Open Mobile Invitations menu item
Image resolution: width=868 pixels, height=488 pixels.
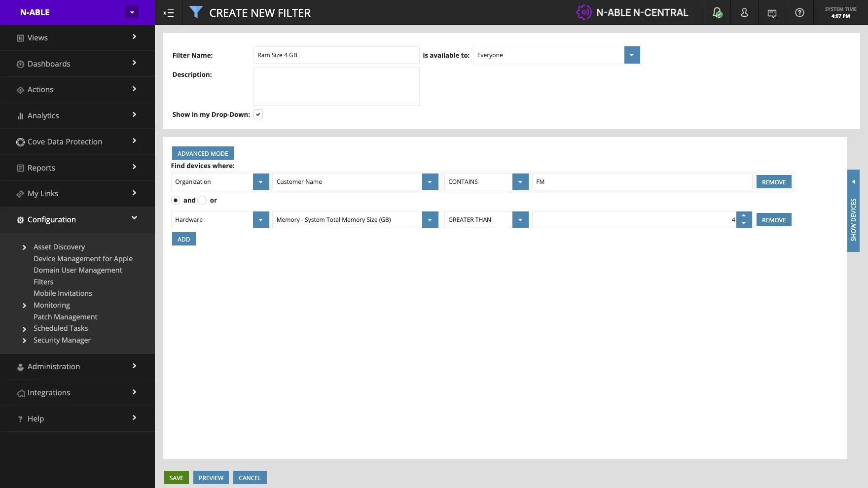[x=63, y=293]
